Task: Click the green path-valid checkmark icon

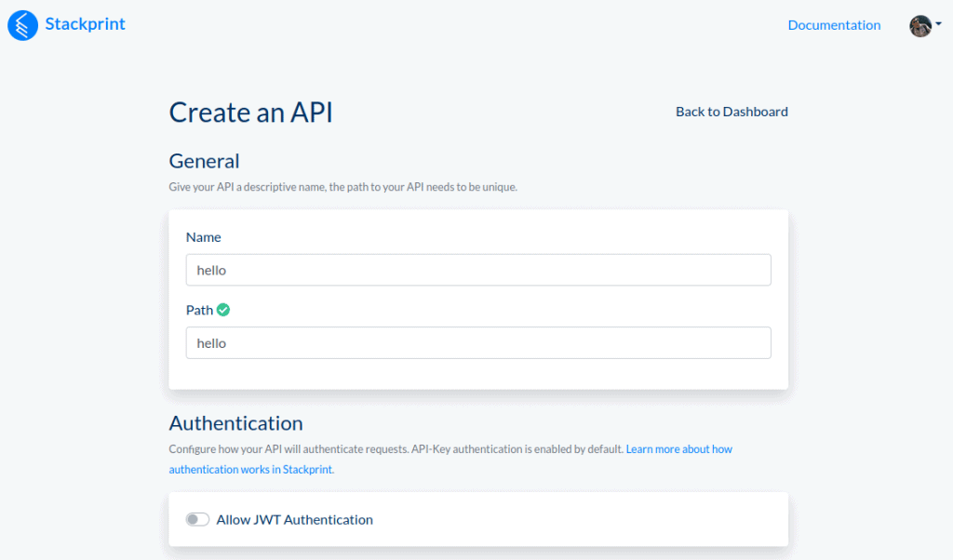Action: 223,310
